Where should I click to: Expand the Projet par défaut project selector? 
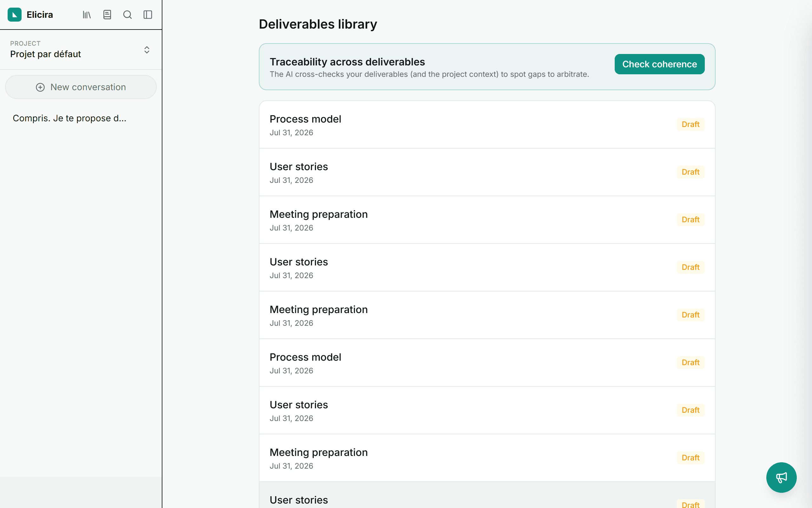click(x=81, y=50)
